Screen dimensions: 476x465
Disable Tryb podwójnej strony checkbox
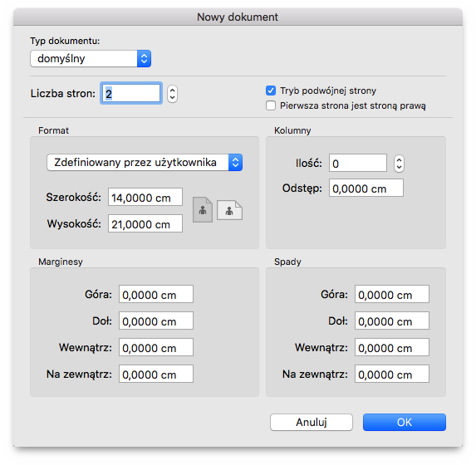click(x=271, y=91)
